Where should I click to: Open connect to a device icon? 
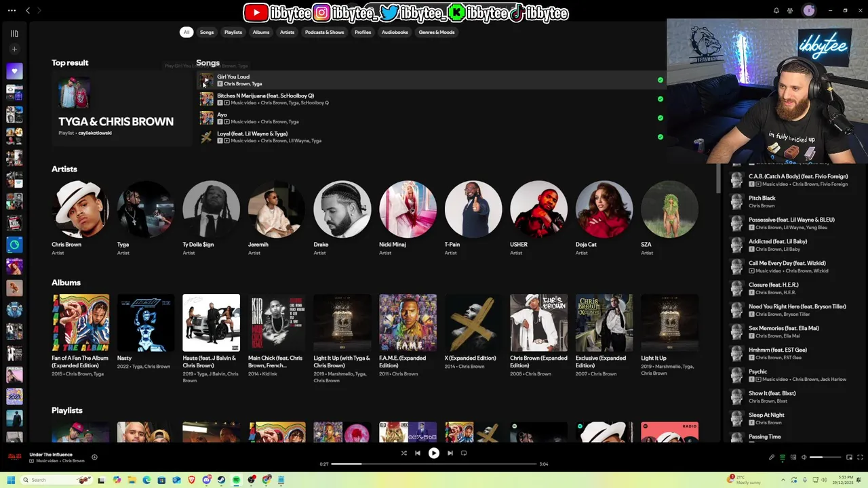point(793,457)
